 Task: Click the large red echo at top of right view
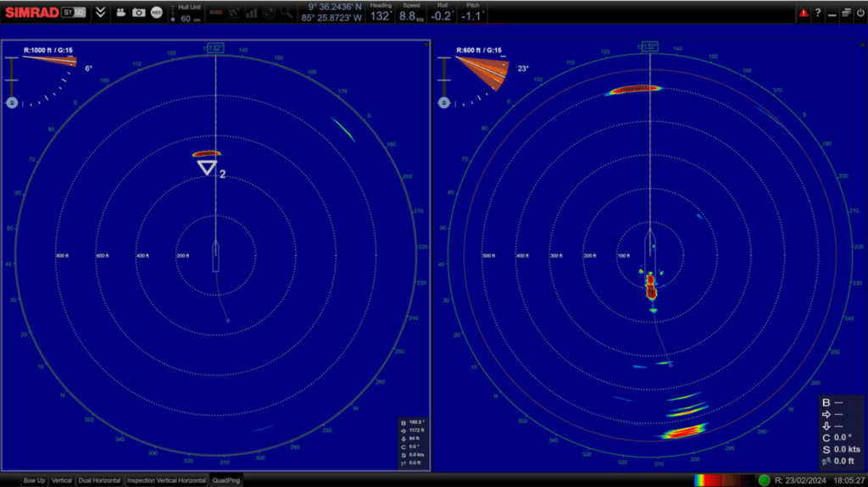coord(633,89)
